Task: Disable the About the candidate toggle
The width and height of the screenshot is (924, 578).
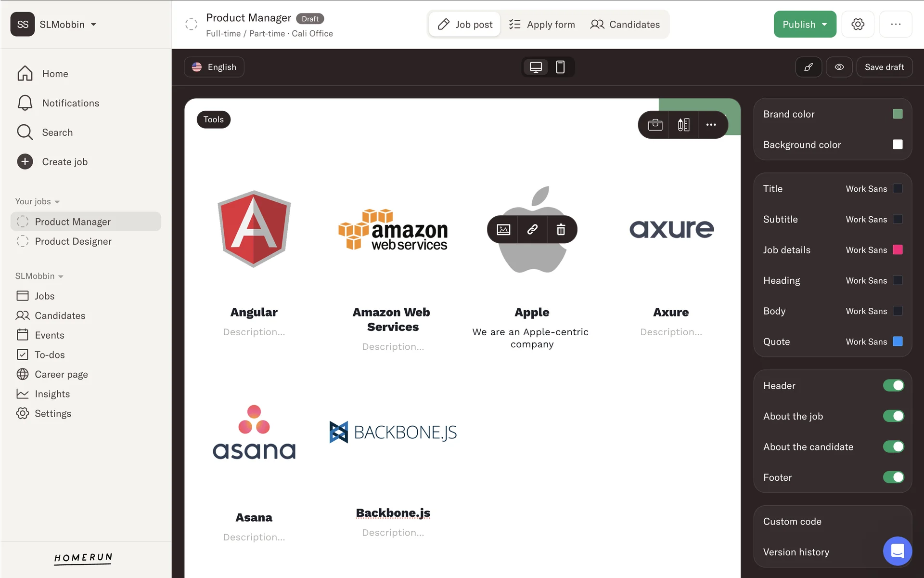Action: click(893, 447)
